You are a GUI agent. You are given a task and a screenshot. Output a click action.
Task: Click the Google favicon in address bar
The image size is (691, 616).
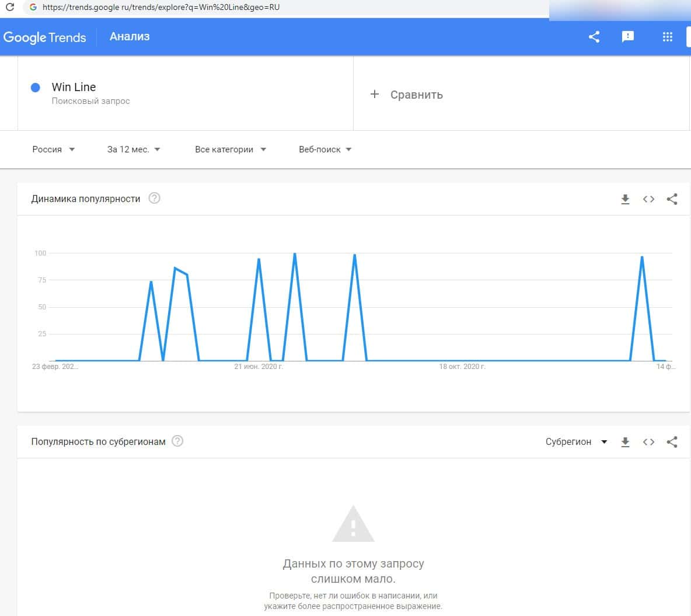click(33, 7)
